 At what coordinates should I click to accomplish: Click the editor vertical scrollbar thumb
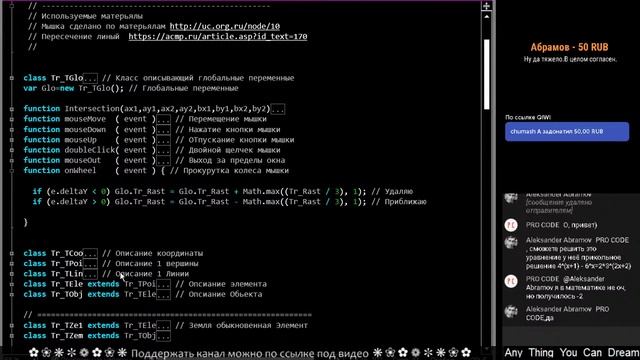point(487,74)
